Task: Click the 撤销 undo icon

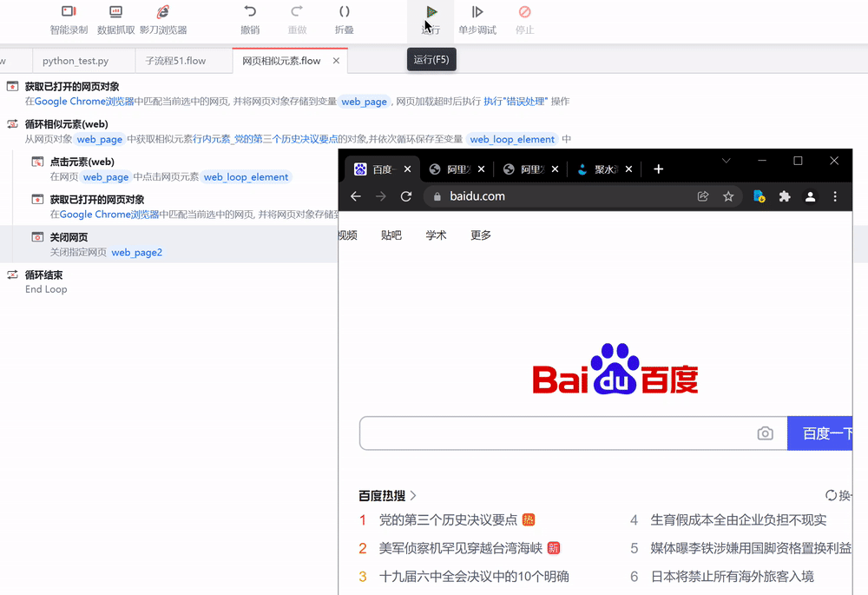Action: click(250, 11)
